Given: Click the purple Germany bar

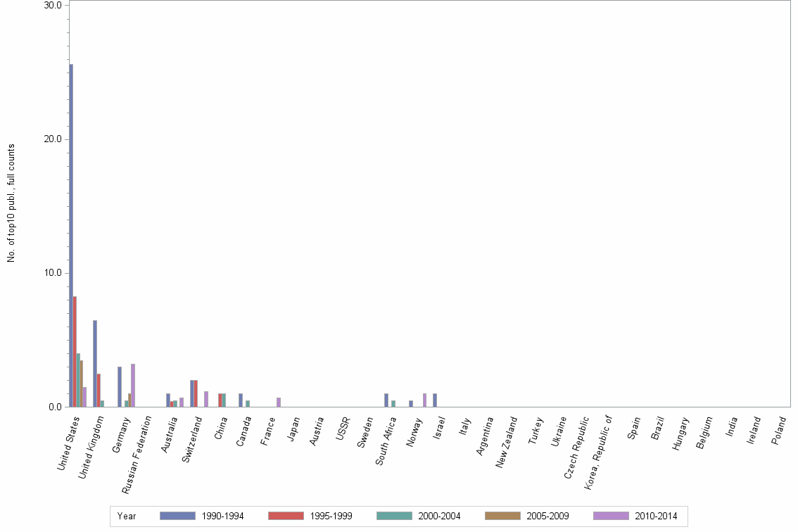Looking at the screenshot, I should pyautogui.click(x=132, y=387).
